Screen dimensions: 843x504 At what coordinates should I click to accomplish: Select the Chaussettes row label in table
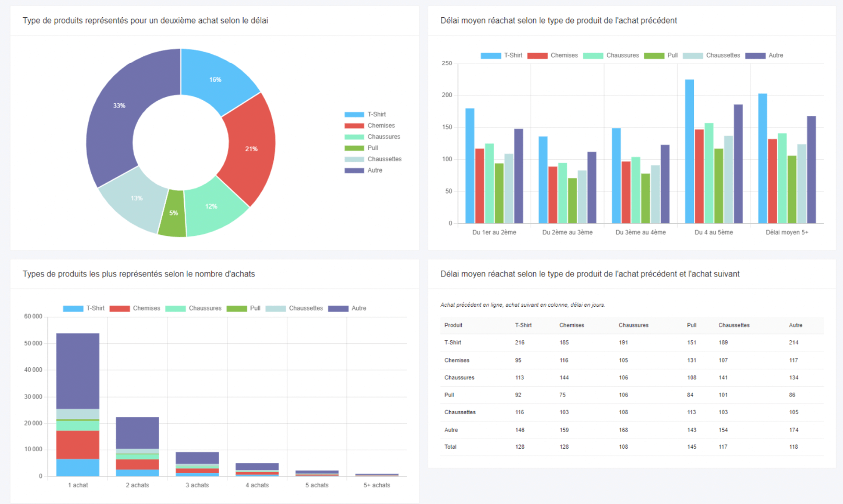coord(460,412)
